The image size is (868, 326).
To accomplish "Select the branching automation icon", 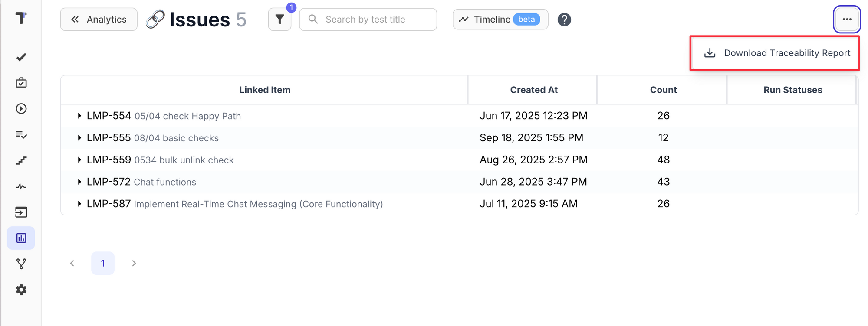I will coord(20,264).
